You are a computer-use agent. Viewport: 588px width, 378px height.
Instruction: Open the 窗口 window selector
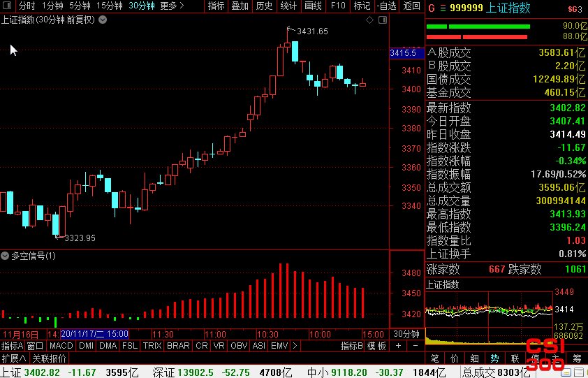[35, 346]
